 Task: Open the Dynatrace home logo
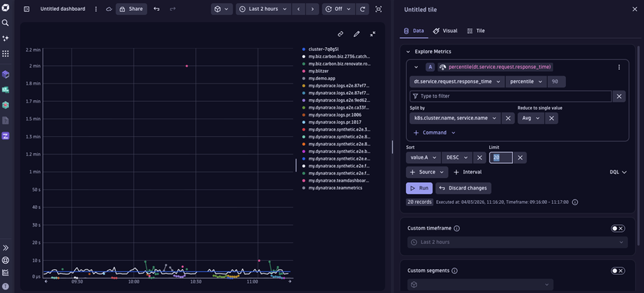tap(5, 8)
